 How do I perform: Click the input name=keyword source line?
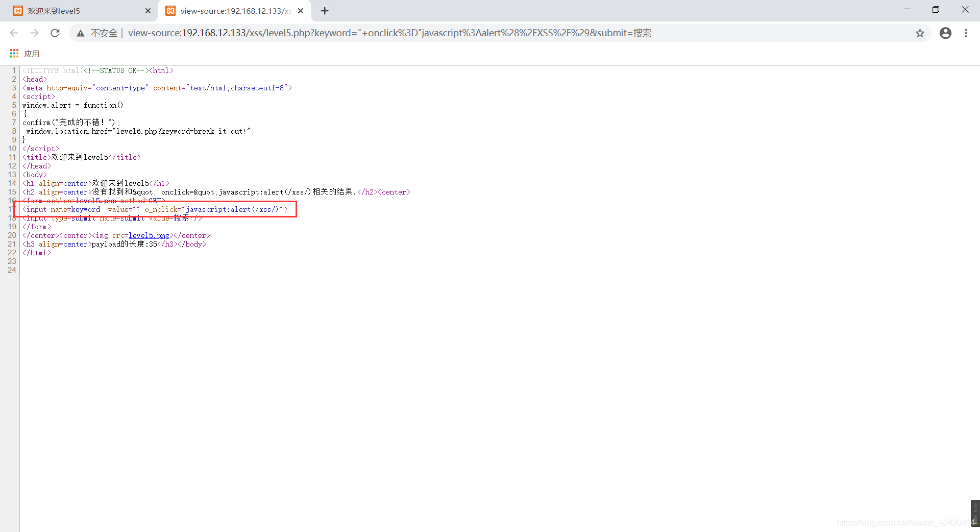[155, 210]
